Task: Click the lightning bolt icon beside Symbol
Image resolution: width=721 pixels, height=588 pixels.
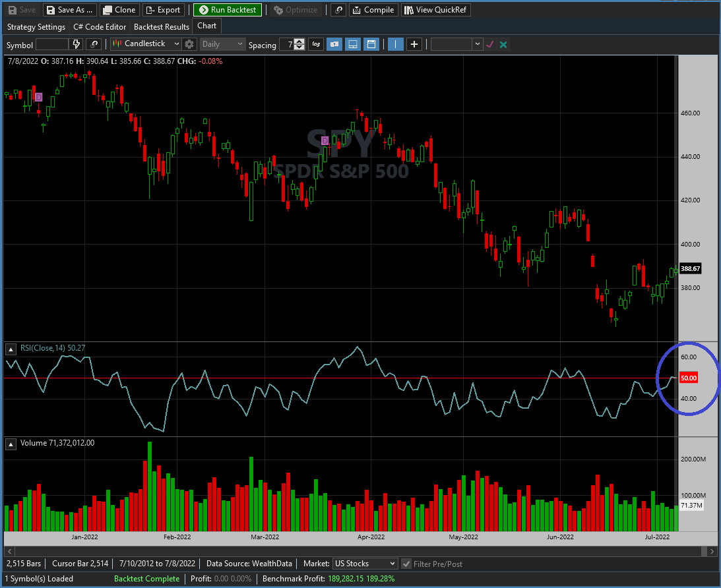Action: coord(77,44)
